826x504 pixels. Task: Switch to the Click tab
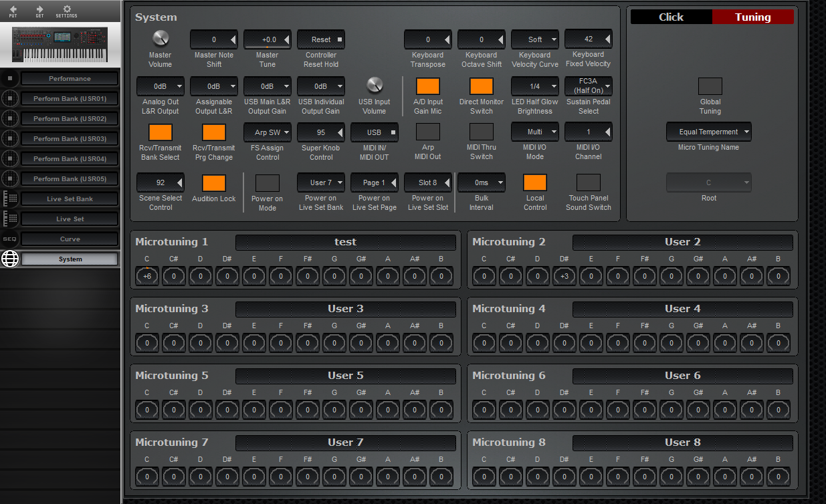click(x=671, y=17)
